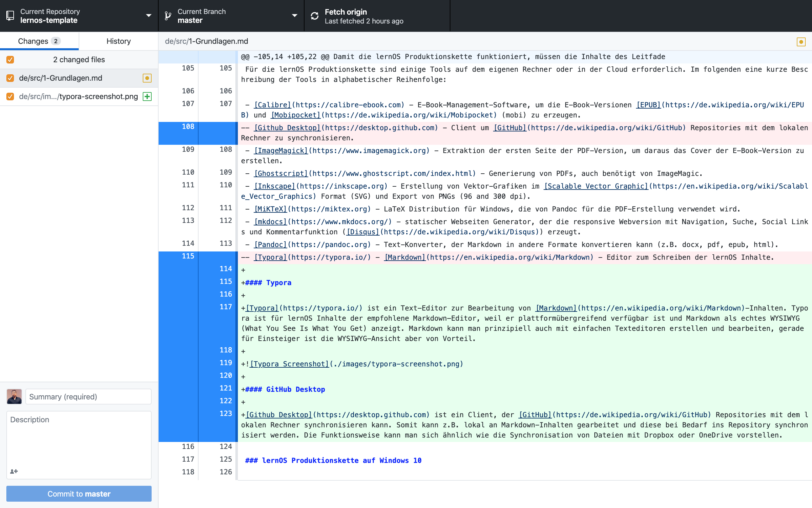This screenshot has height=508, width=812.
Task: Click the repository icon next to lernos-template
Action: pyautogui.click(x=10, y=16)
